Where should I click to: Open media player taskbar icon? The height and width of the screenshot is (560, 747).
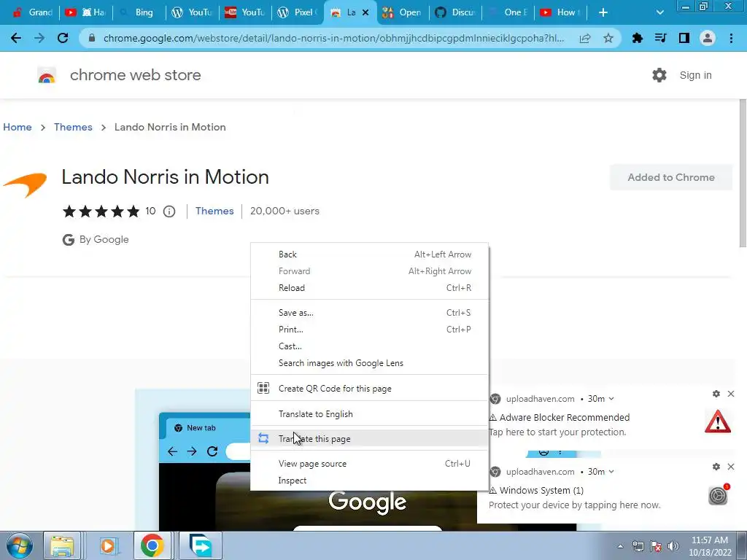108,545
